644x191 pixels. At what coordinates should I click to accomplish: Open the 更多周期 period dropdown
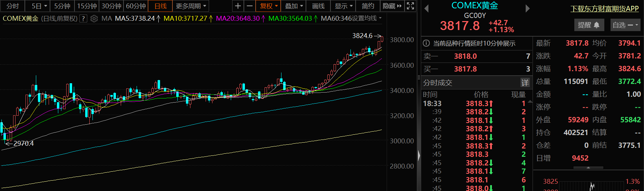[x=191, y=6]
